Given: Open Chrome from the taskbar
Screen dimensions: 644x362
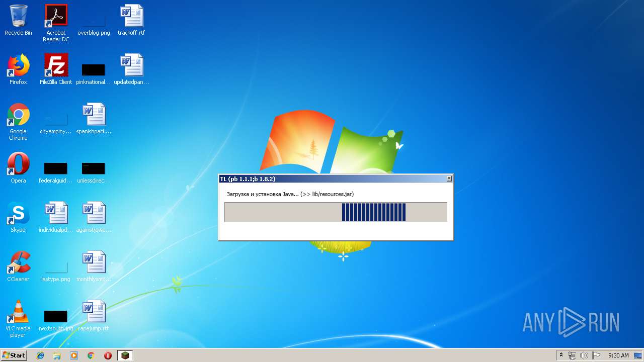Looking at the screenshot, I should (x=91, y=355).
